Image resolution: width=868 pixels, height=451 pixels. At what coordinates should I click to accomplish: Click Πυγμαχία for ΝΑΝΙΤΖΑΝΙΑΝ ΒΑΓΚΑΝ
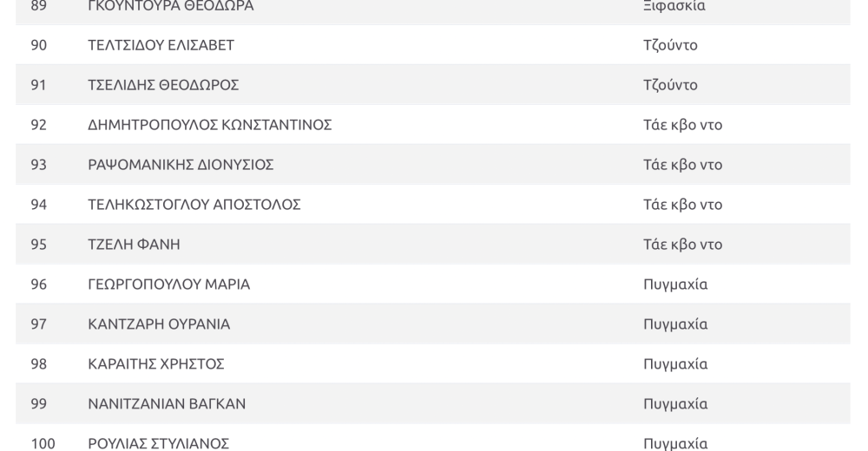pos(675,403)
